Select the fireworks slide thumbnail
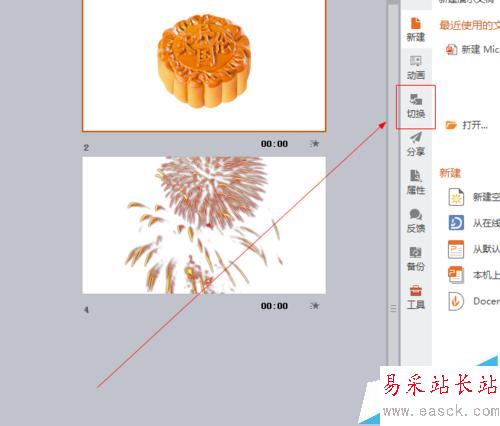The image size is (500, 426). [204, 225]
